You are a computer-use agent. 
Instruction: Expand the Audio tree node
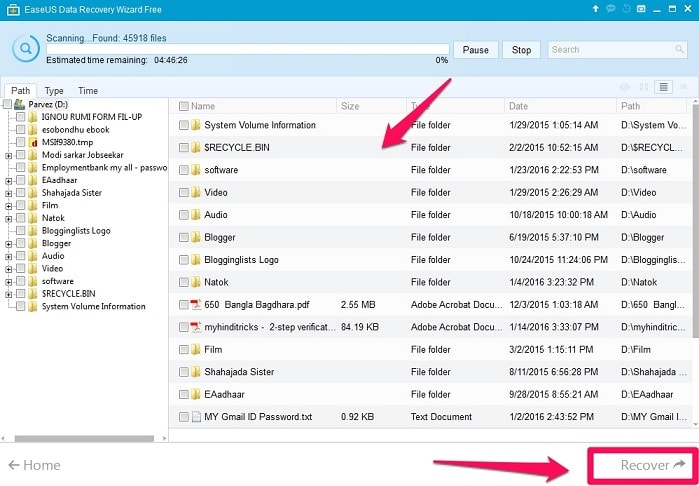8,257
